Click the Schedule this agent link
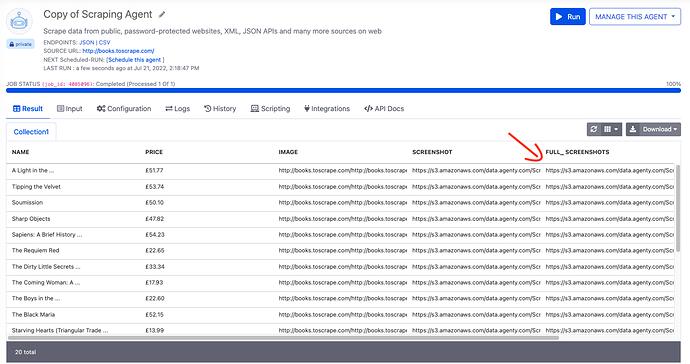Image resolution: width=690 pixels, height=364 pixels. (x=135, y=60)
